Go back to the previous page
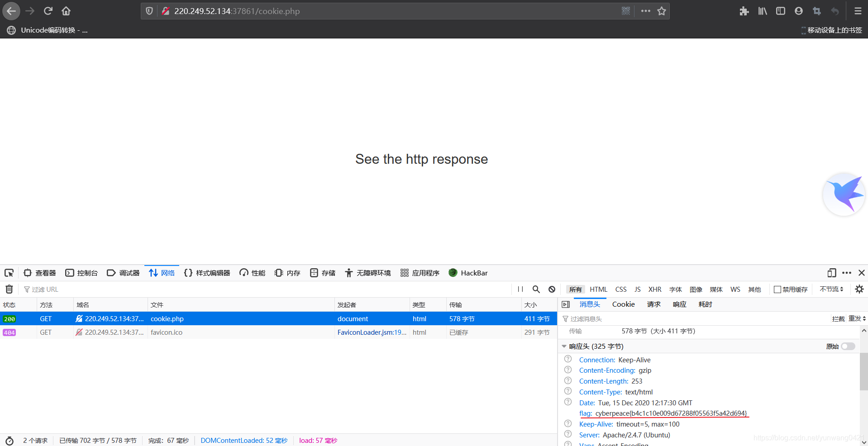The height and width of the screenshot is (446, 868). [x=11, y=11]
